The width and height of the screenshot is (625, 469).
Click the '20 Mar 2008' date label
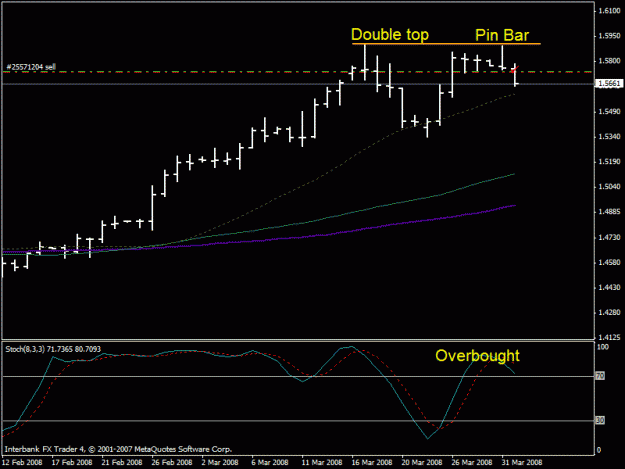[422, 462]
